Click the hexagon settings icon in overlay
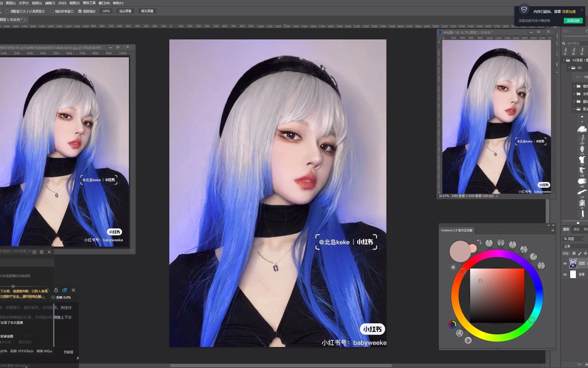Image resolution: width=588 pixels, height=368 pixels. (42, 252)
